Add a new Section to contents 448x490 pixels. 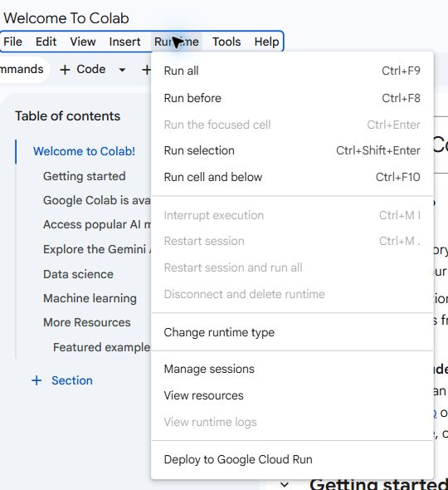coord(62,380)
